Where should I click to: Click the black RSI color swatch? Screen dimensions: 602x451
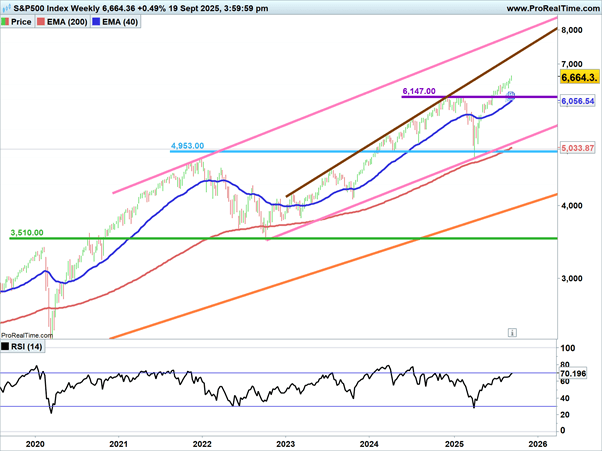5,347
